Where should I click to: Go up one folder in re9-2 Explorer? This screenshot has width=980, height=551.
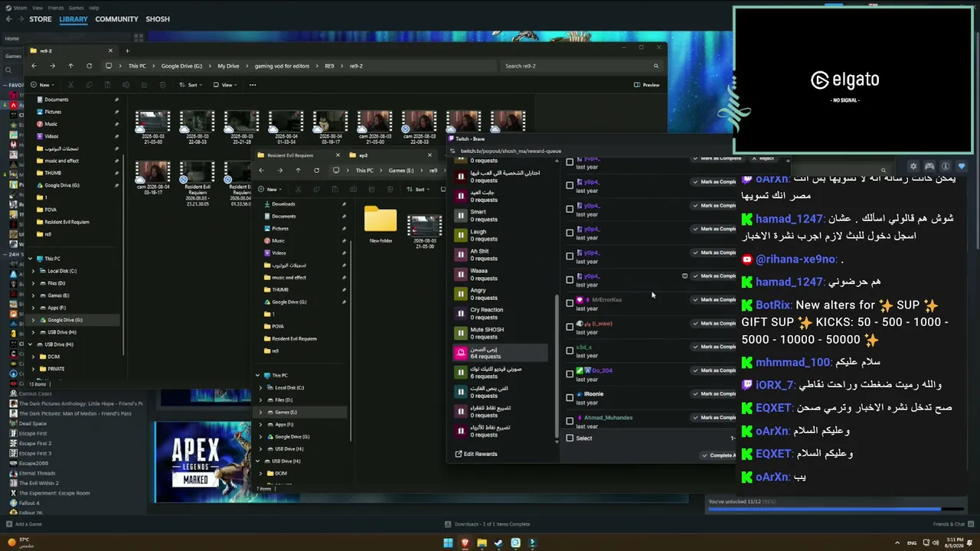70,66
